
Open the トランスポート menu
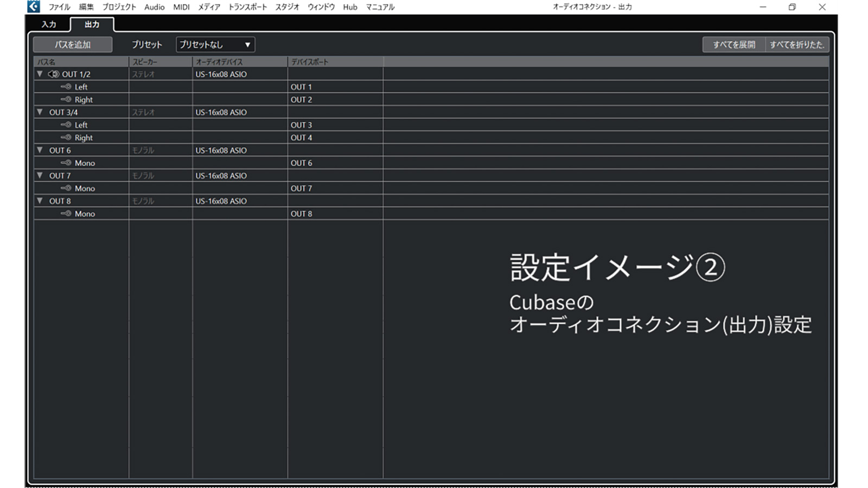pyautogui.click(x=247, y=7)
